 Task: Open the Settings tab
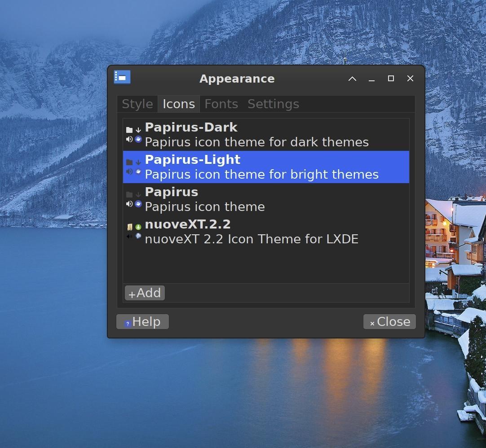(x=273, y=104)
